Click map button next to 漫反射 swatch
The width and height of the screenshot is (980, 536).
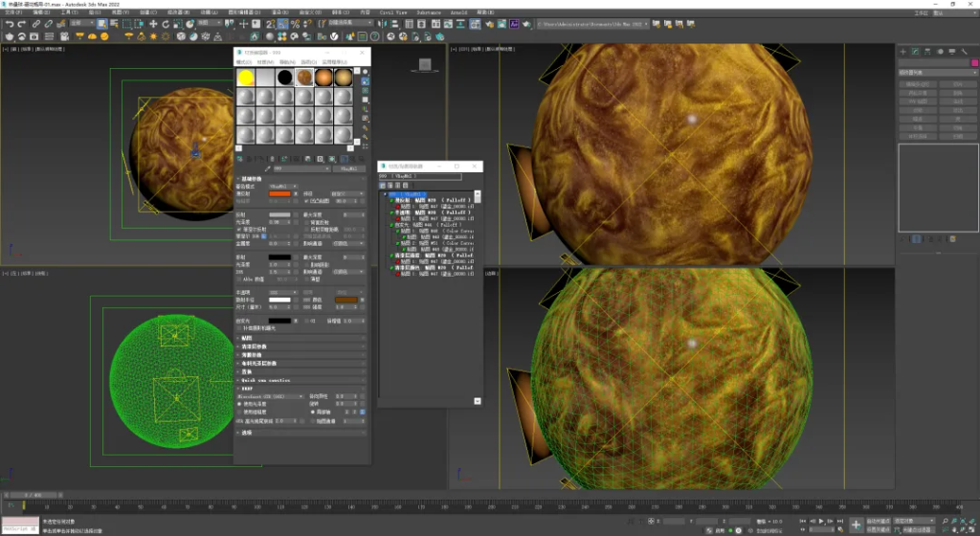(x=296, y=193)
